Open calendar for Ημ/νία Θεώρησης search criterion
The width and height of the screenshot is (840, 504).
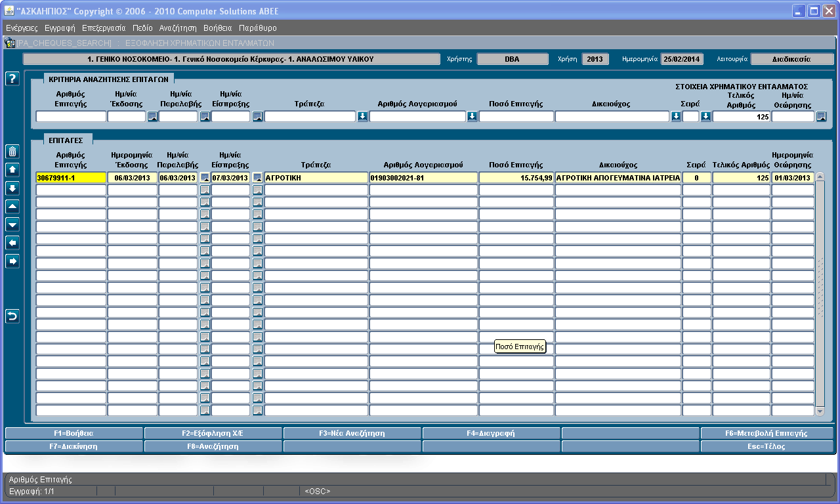coord(822,117)
